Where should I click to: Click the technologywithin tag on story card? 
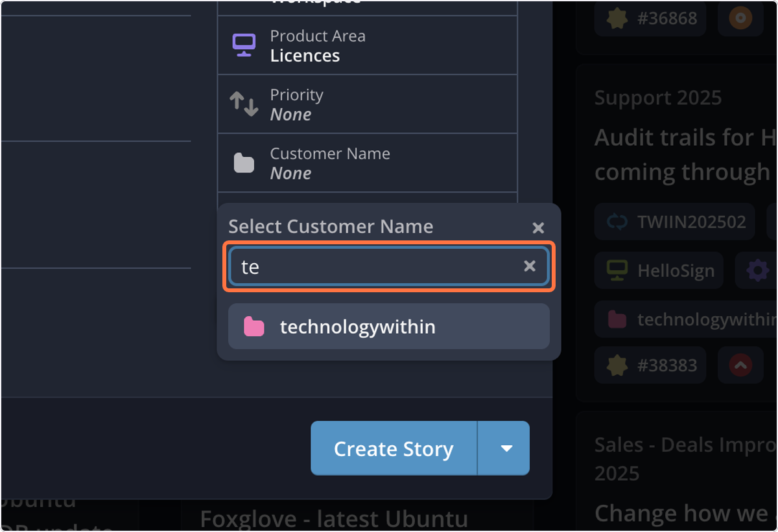(x=686, y=319)
